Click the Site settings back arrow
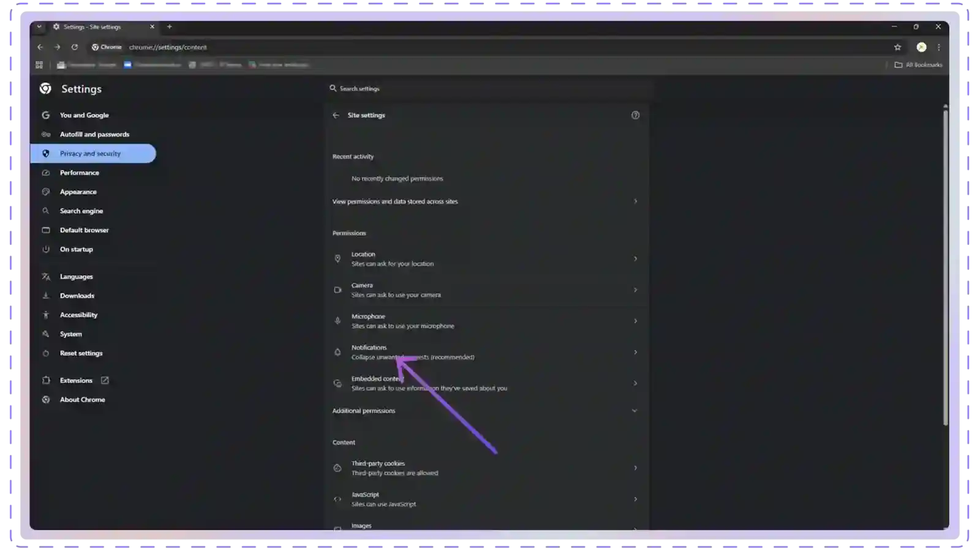Image resolution: width=980 pixels, height=551 pixels. click(336, 115)
